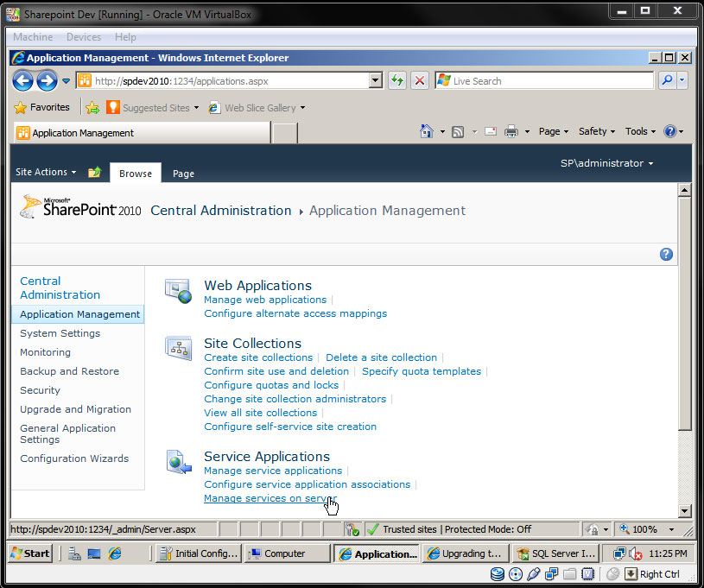Screen dimensions: 704x588
Task: Click the VirtualBox shared folders status icon
Action: tap(570, 574)
